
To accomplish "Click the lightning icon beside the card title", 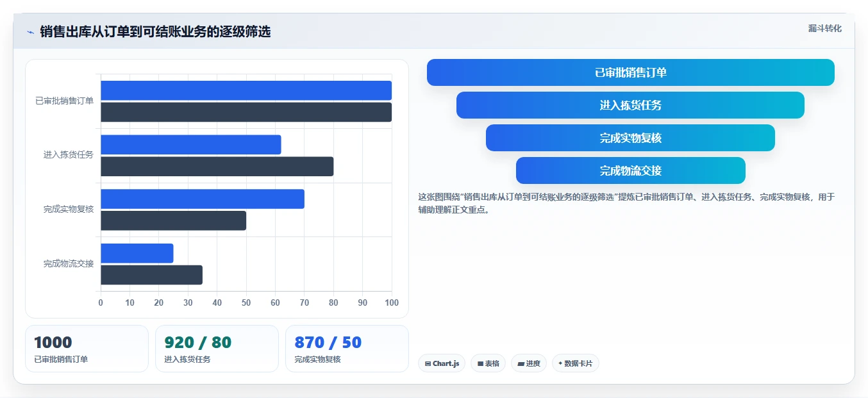I will tap(30, 32).
